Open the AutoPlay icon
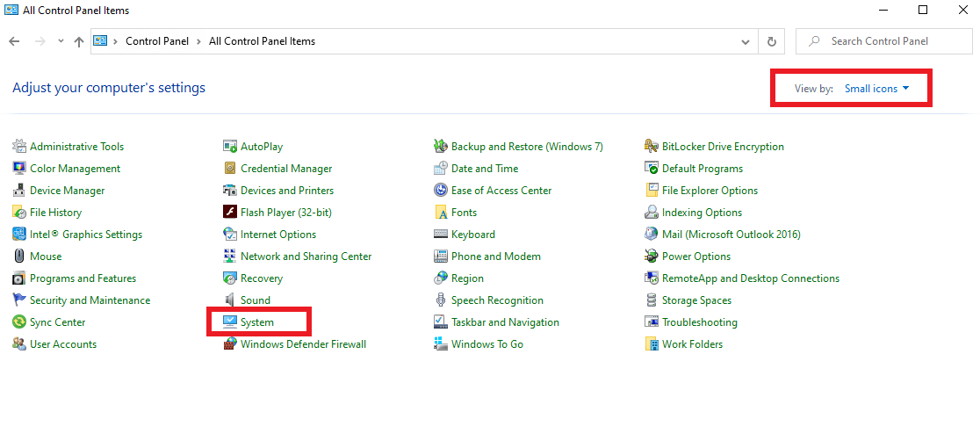Screen dimensions: 980x448 click(x=230, y=146)
